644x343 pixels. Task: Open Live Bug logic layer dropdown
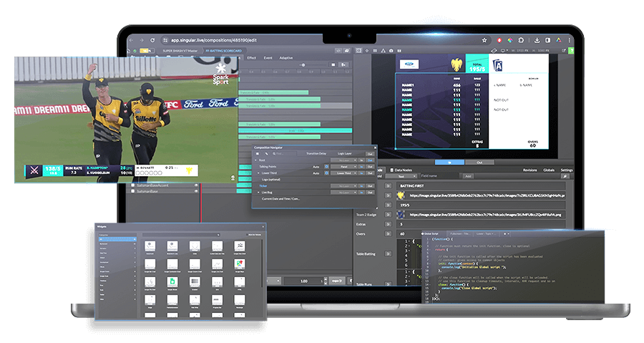coord(343,192)
